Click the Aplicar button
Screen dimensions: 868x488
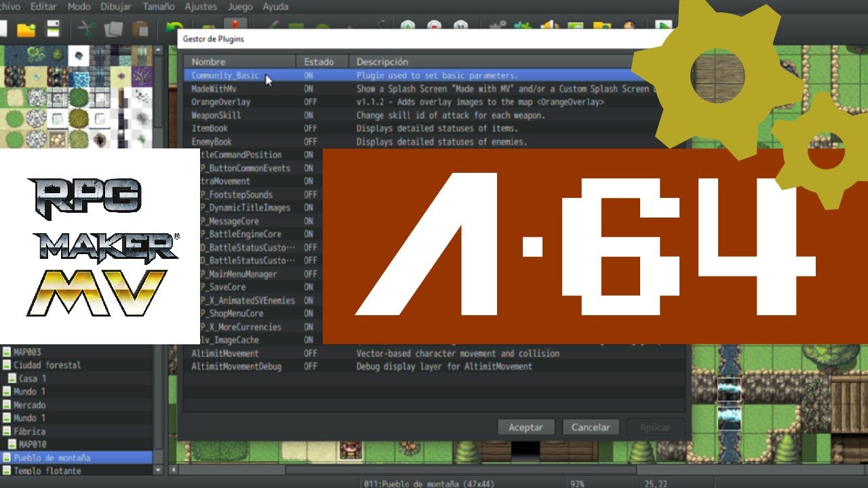(655, 427)
